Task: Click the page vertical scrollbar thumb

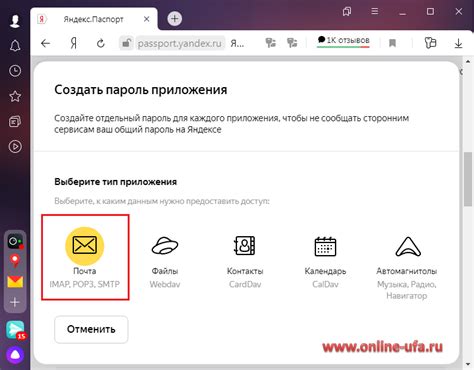Action: 468,179
